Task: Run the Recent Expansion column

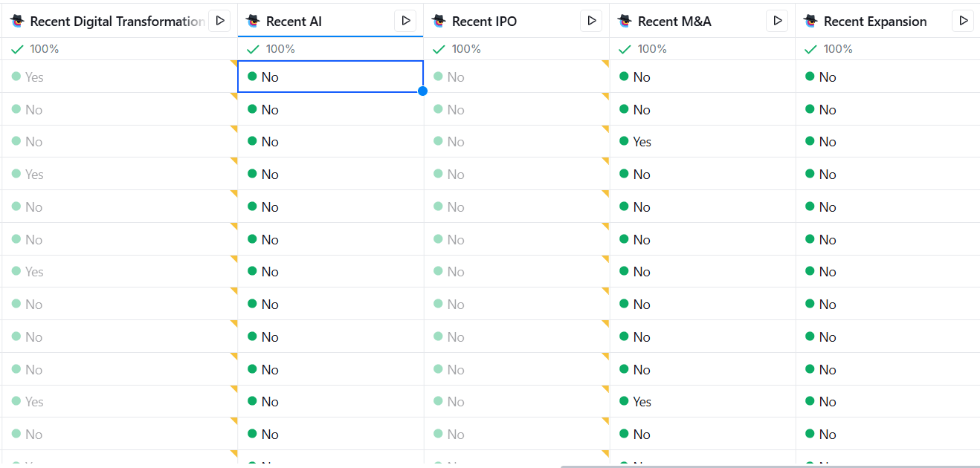Action: click(963, 21)
